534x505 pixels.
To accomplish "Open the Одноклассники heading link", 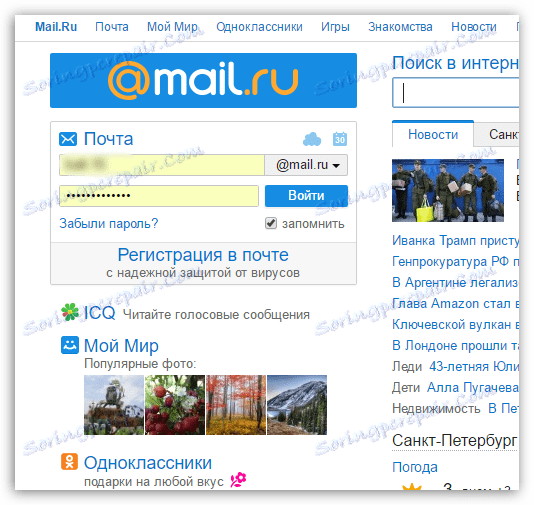I will click(148, 463).
